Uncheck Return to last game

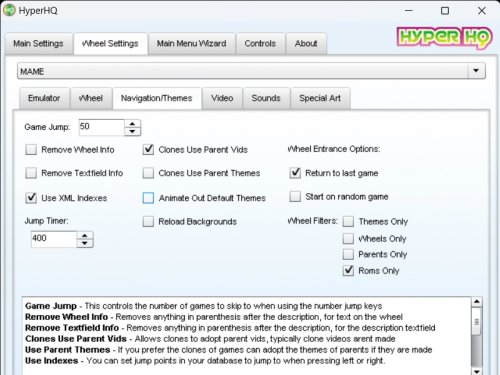(x=295, y=173)
